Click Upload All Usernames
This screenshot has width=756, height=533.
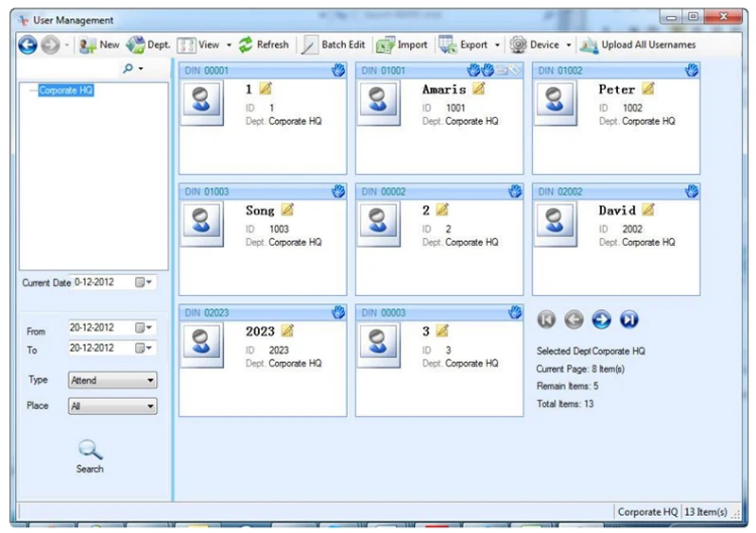click(638, 44)
